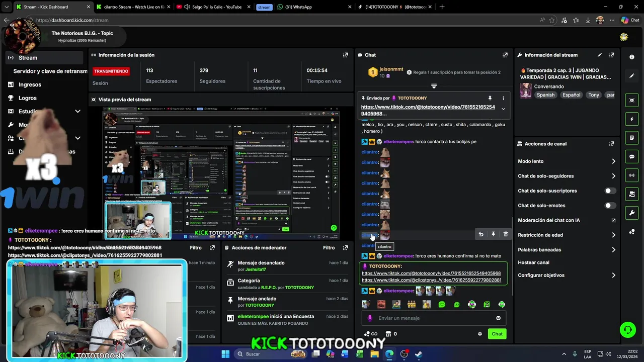Toggle Chat de solo-suscriptores switch

[x=610, y=191]
